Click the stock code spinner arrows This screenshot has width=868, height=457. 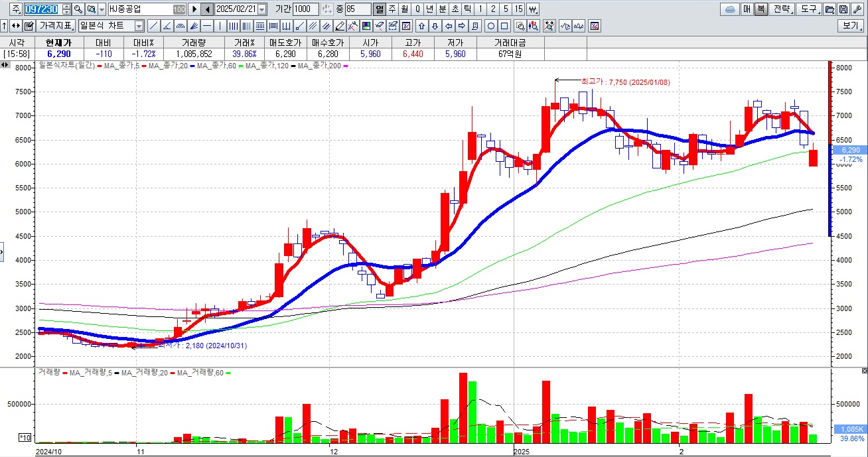tap(66, 9)
